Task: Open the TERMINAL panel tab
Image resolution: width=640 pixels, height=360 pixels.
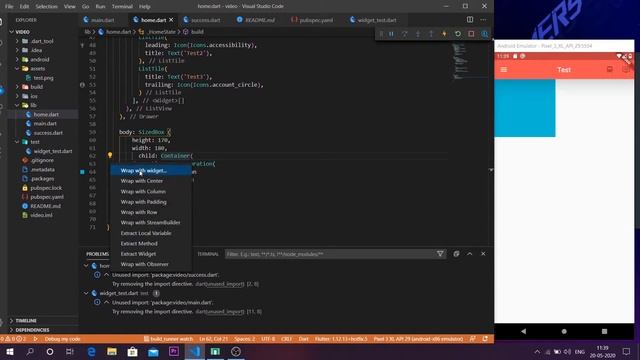Action: pyautogui.click(x=208, y=254)
